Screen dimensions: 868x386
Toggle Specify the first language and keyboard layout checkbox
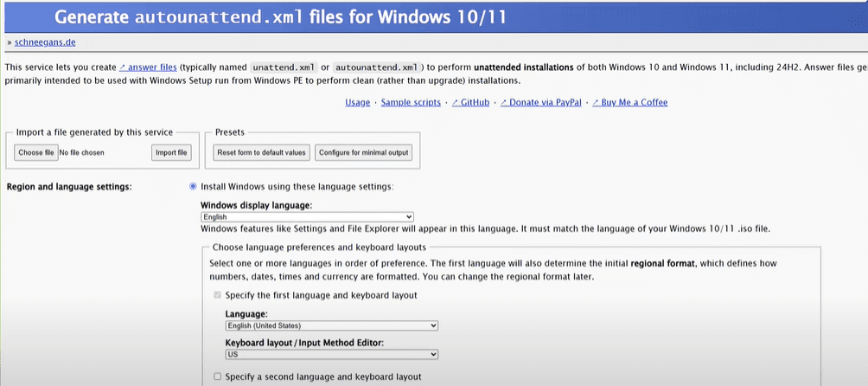(x=217, y=295)
